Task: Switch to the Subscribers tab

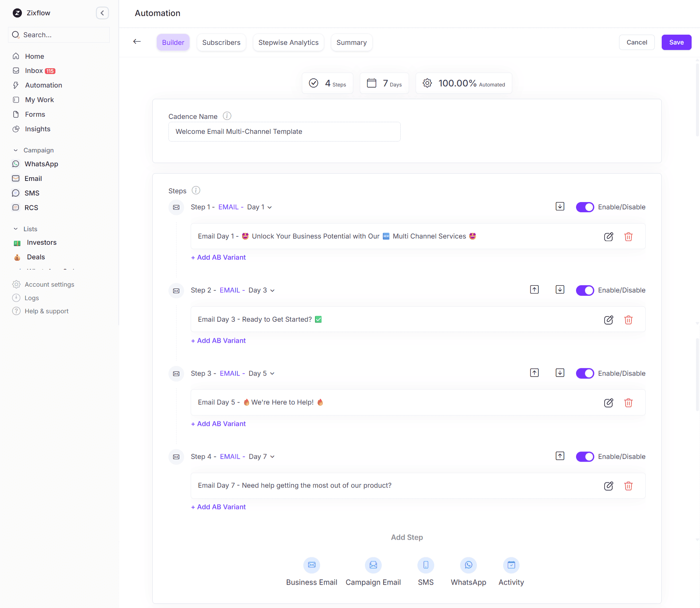Action: (221, 42)
